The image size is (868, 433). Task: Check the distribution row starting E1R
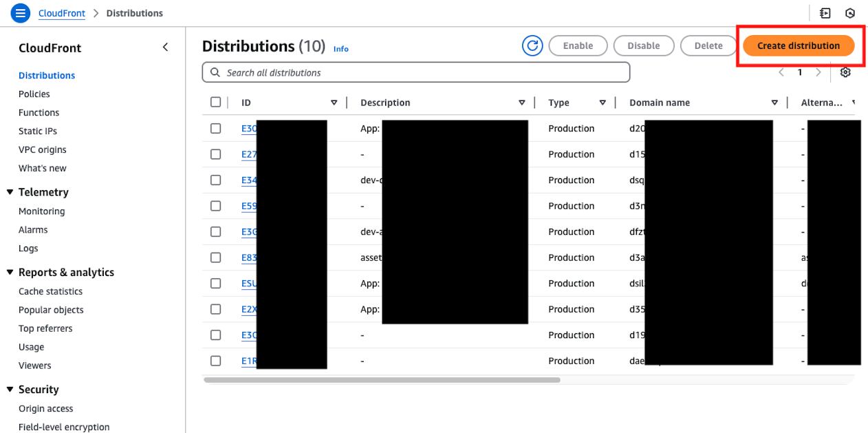point(216,361)
